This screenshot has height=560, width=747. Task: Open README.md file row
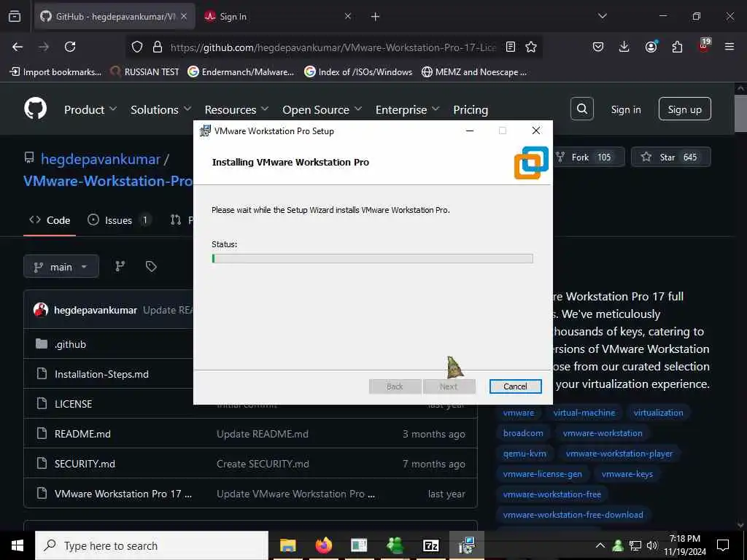click(251, 434)
